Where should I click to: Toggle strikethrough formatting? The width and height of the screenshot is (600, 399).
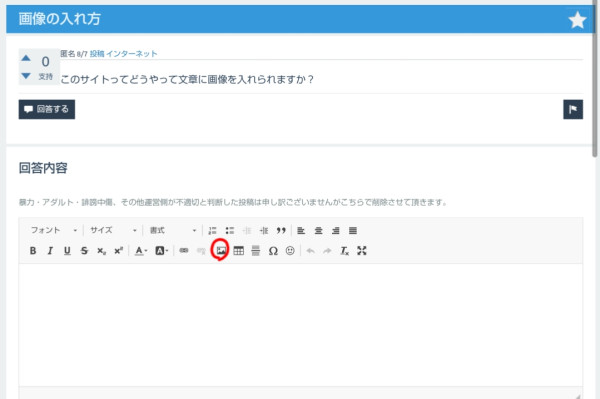click(84, 251)
